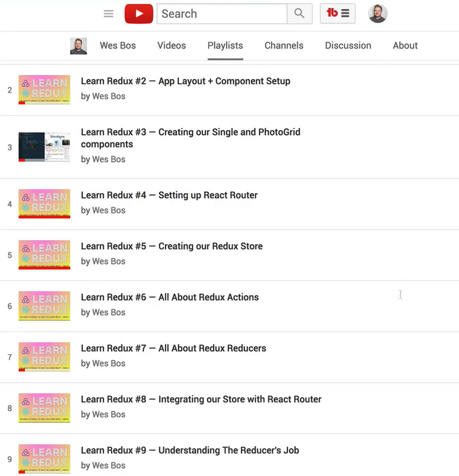Image resolution: width=459 pixels, height=476 pixels.
Task: Click 'by Wes Bos' under Learn Redux #2
Action: point(103,96)
